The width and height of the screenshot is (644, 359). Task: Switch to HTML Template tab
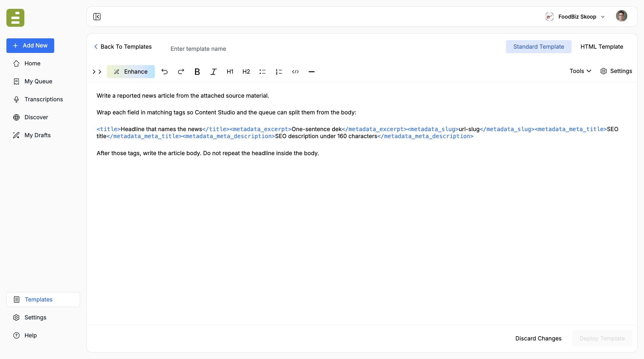point(602,47)
